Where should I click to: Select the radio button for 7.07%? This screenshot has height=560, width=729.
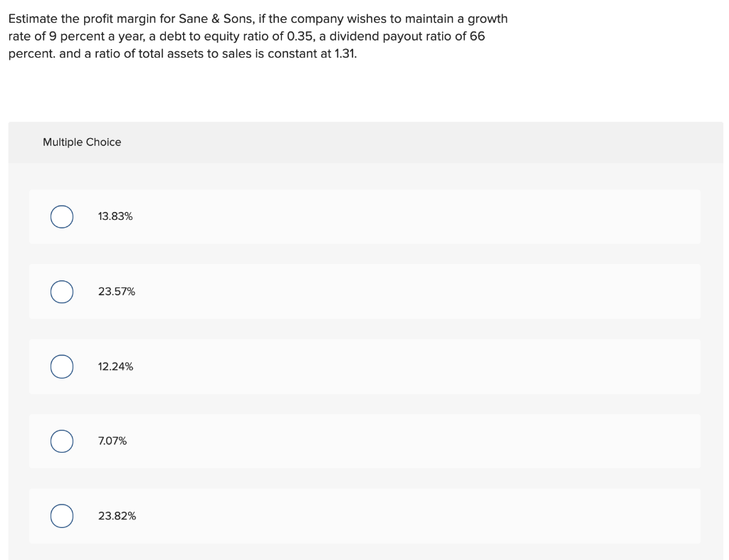pos(61,441)
